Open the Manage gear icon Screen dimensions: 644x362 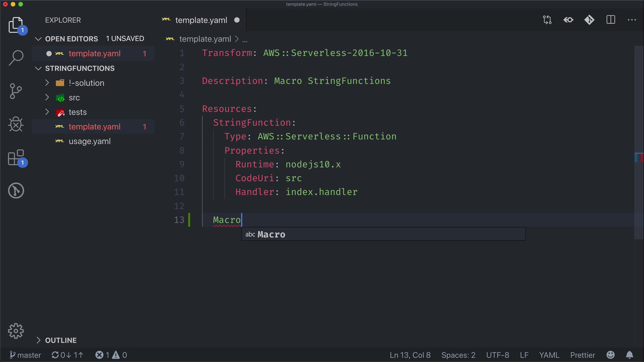pyautogui.click(x=16, y=331)
